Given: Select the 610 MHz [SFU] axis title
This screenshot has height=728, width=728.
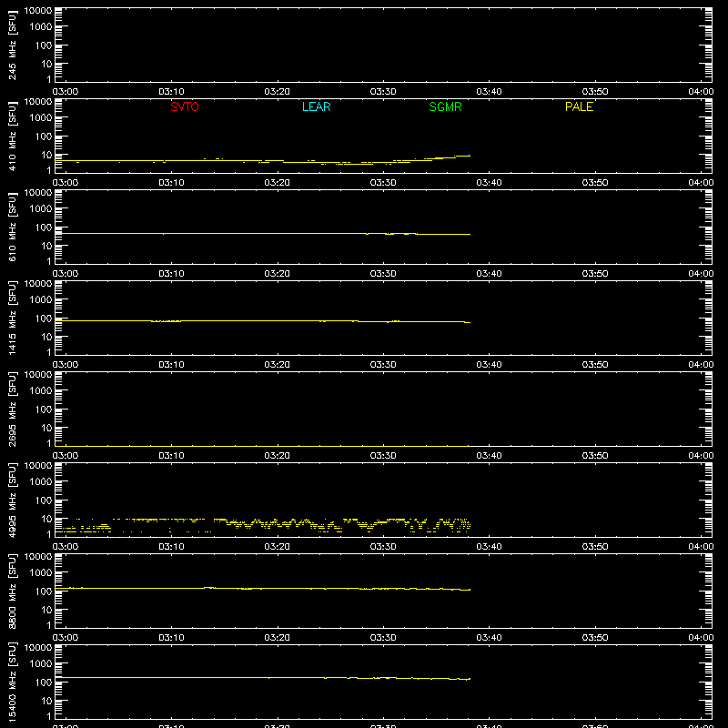Looking at the screenshot, I should coord(12,227).
